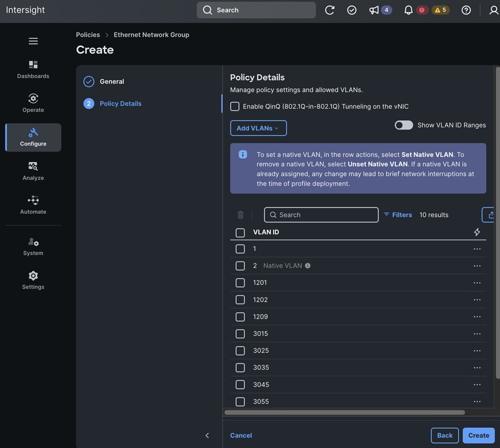Click the global Search field
The image size is (500, 448).
[x=256, y=10]
